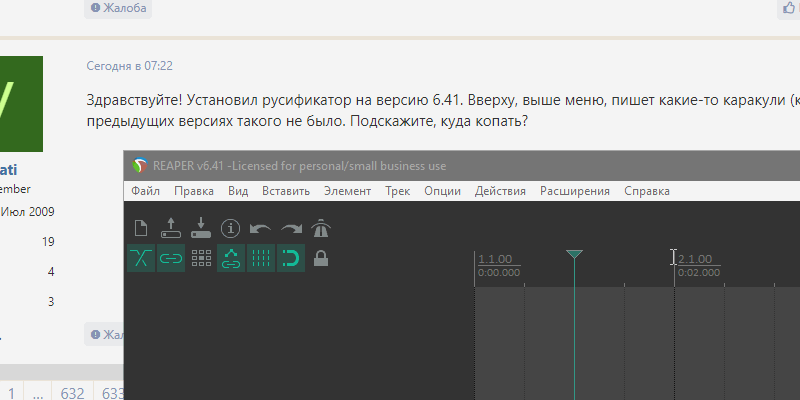Click the Undo arrow icon
This screenshot has height=400, width=800.
[x=261, y=229]
